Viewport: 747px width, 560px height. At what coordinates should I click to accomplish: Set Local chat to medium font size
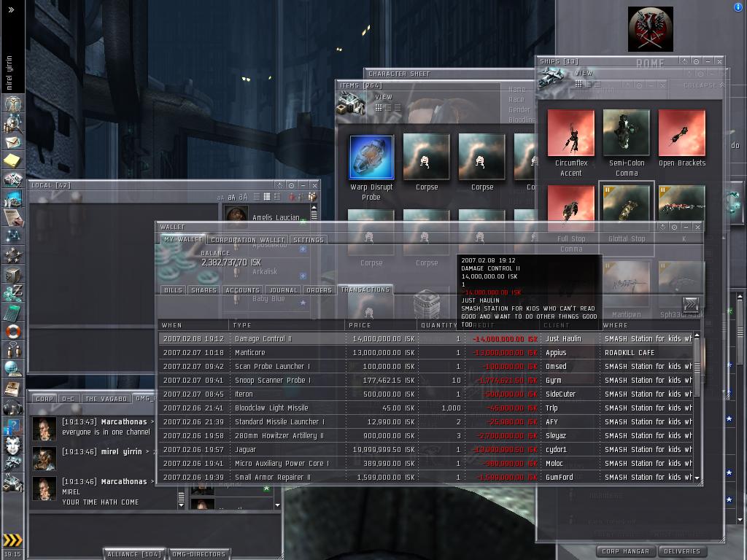point(231,197)
